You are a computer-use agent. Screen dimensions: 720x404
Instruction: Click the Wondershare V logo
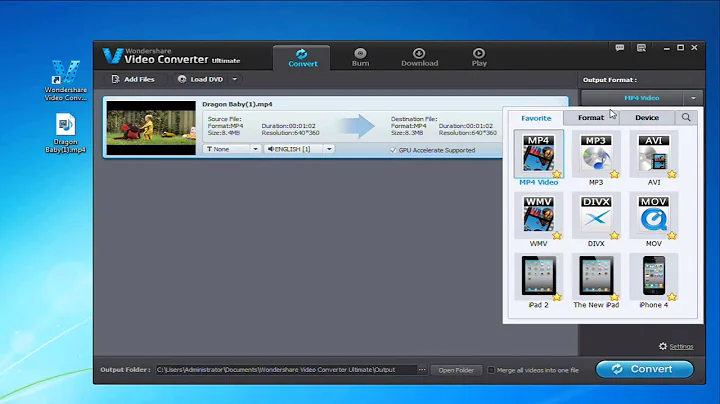[x=112, y=56]
